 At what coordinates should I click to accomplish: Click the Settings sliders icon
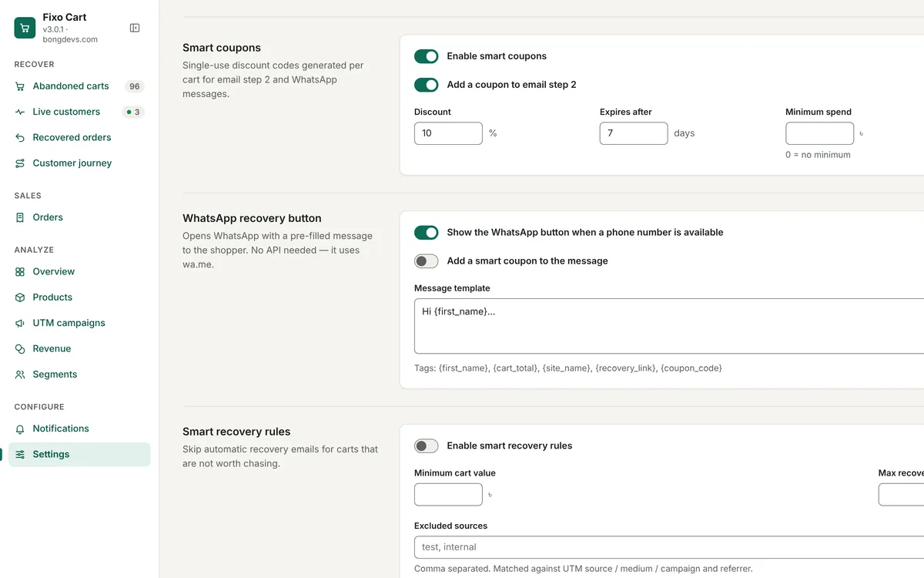coord(20,454)
